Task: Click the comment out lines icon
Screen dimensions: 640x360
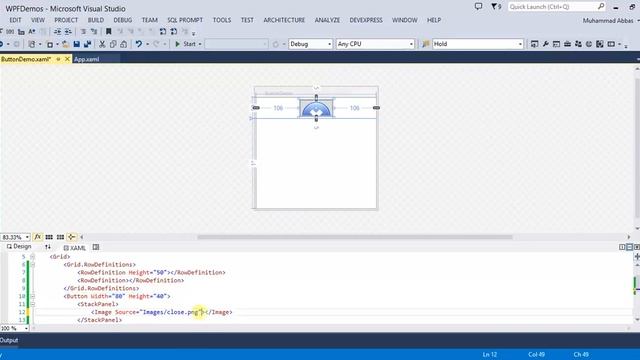Action: click(x=83, y=31)
